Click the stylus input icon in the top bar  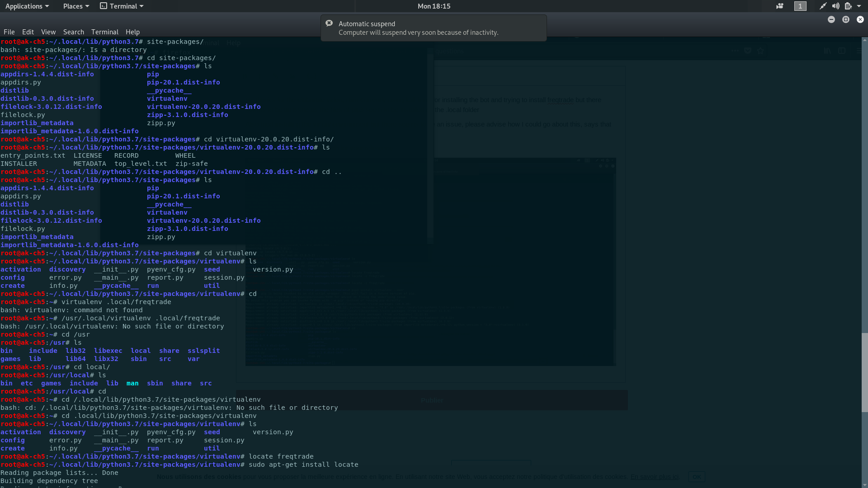tap(823, 6)
